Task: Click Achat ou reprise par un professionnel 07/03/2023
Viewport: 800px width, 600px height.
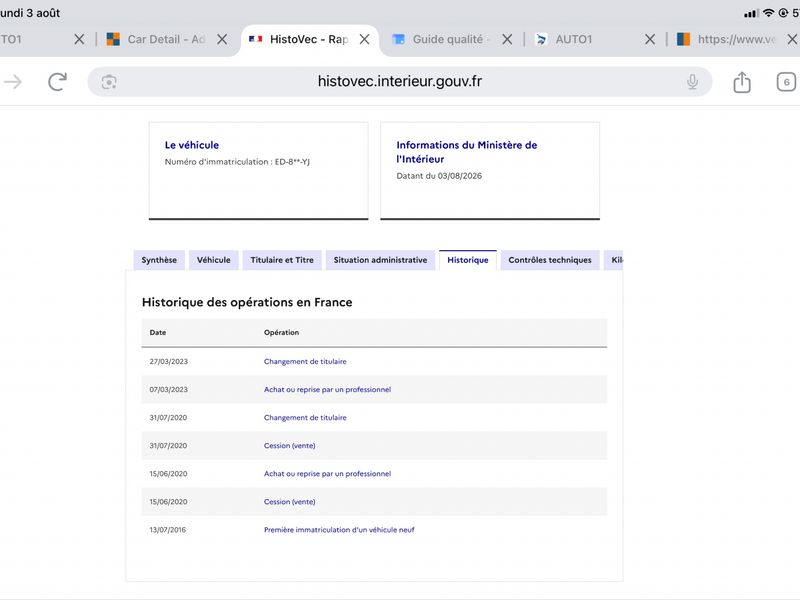Action: [328, 389]
